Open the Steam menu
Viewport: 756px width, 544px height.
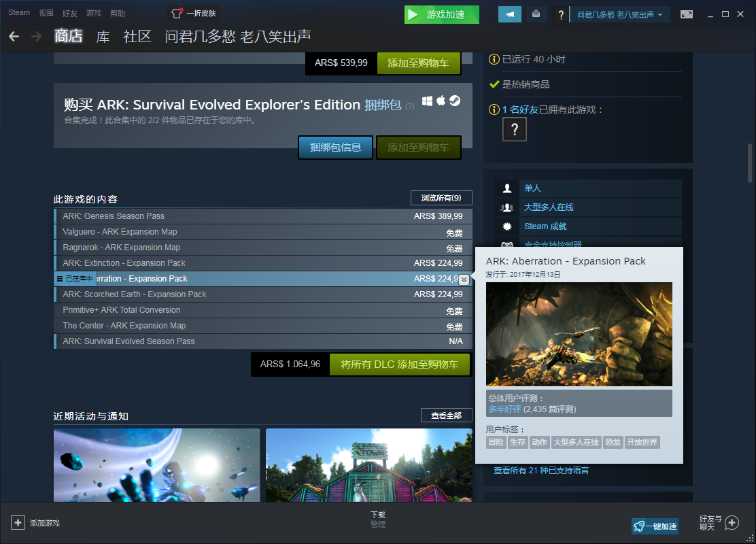[x=19, y=12]
